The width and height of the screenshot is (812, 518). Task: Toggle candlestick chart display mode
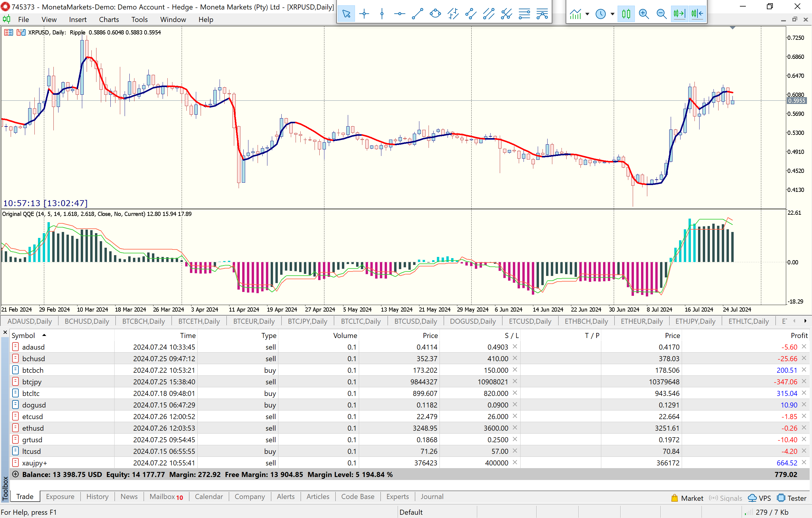[626, 14]
